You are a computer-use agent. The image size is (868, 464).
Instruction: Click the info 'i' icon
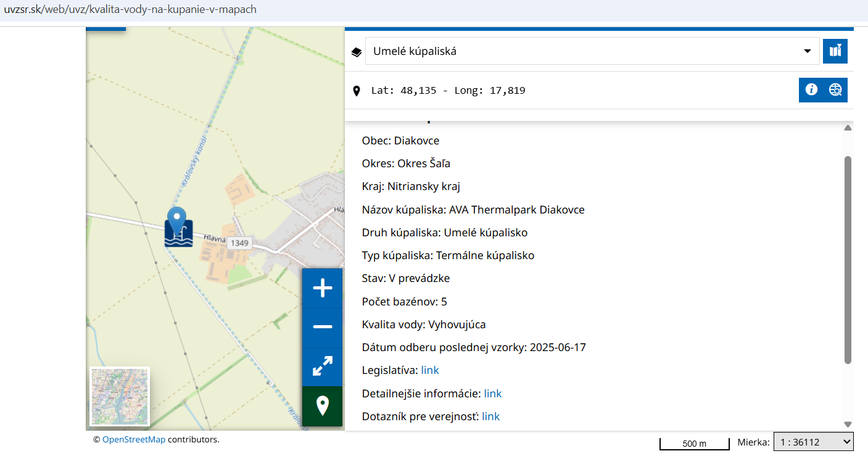pos(811,90)
